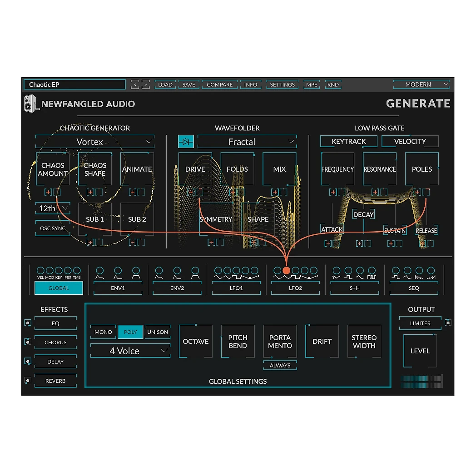
Task: Open the LFO2 tab
Action: point(295,288)
